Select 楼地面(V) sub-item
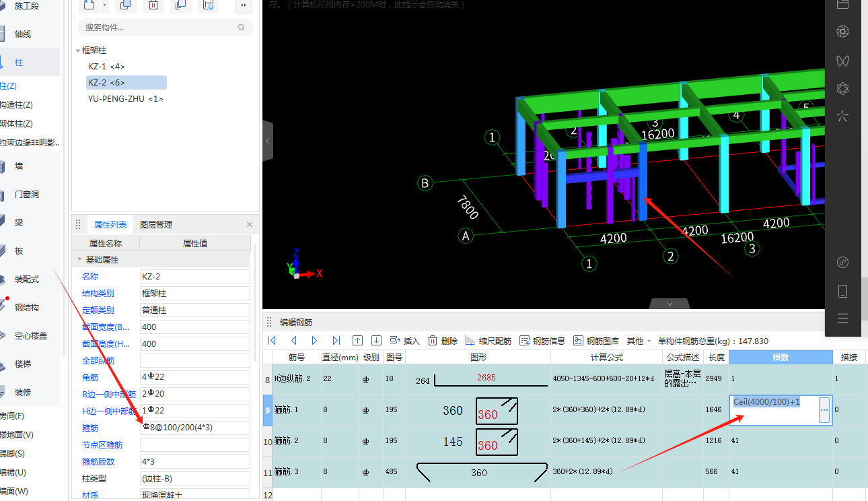The height and width of the screenshot is (501, 868). 16,435
